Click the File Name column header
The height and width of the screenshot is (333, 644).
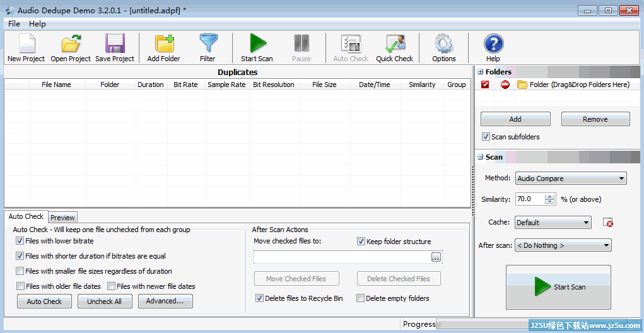pos(57,85)
